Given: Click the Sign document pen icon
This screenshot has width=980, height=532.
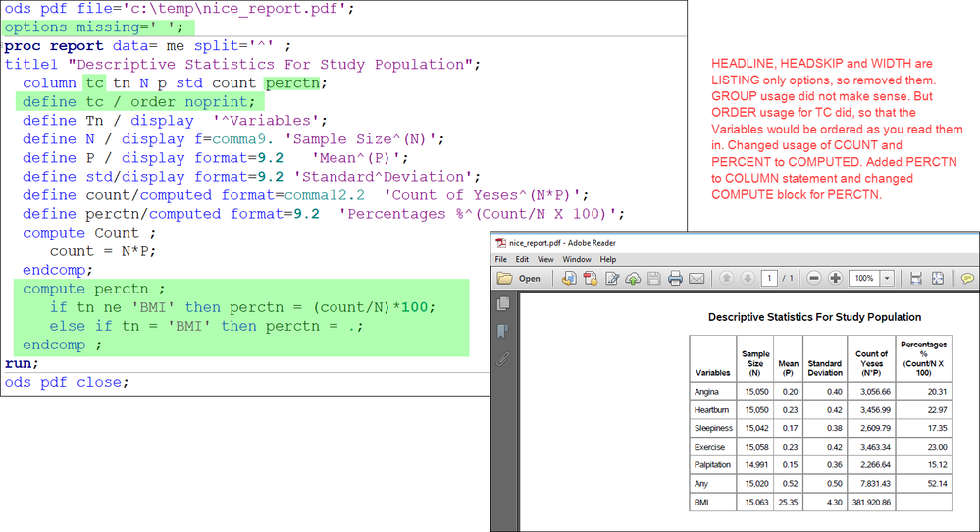Looking at the screenshot, I should 612,278.
